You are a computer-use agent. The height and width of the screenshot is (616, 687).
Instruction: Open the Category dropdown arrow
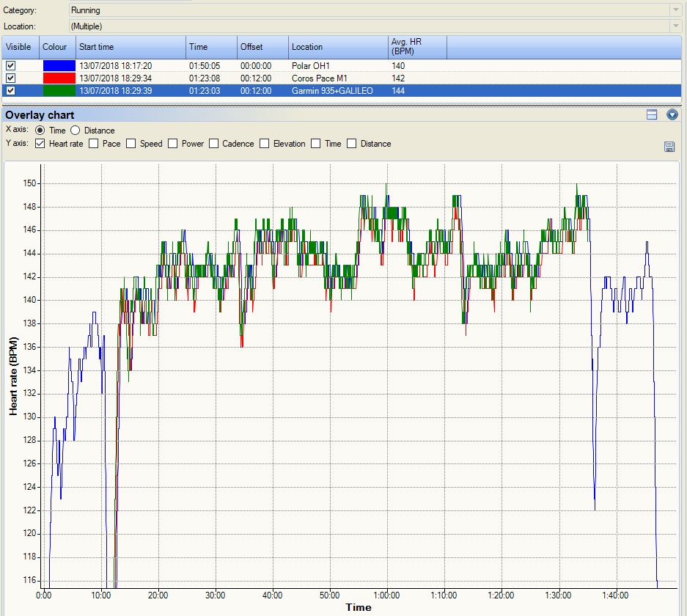coord(675,10)
